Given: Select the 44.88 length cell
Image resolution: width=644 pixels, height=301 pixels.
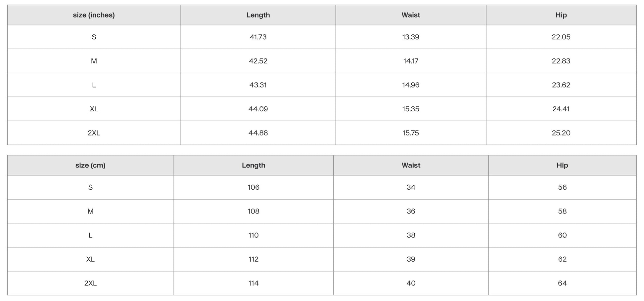Looking at the screenshot, I should tap(258, 133).
